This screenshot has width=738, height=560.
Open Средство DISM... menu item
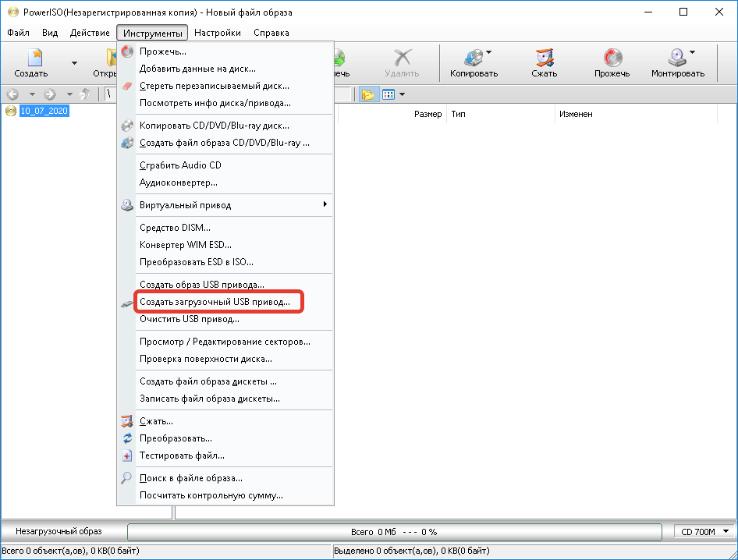tap(225, 228)
